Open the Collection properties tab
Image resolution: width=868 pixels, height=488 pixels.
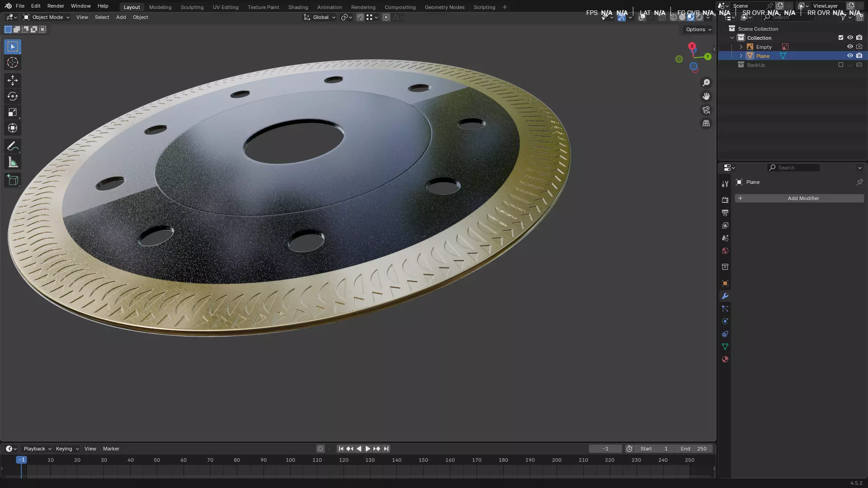[725, 267]
